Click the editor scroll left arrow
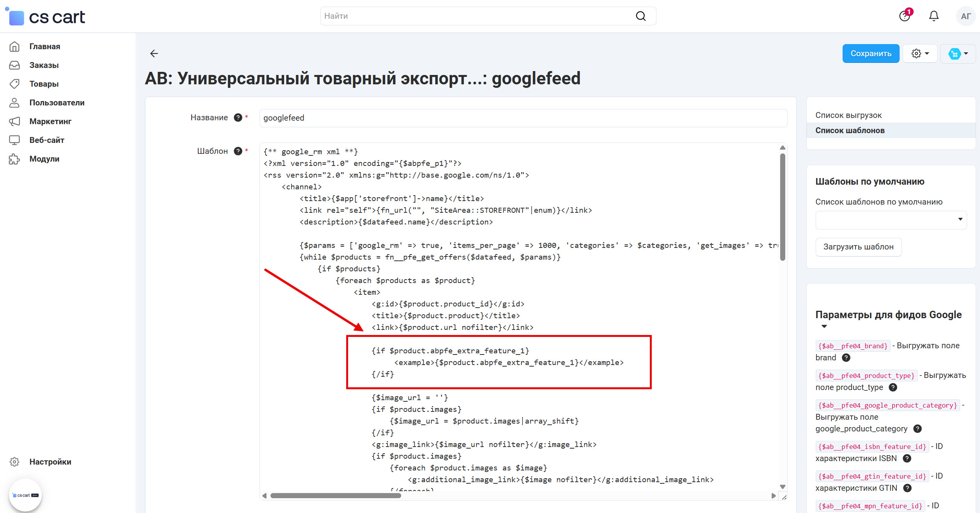 (265, 496)
